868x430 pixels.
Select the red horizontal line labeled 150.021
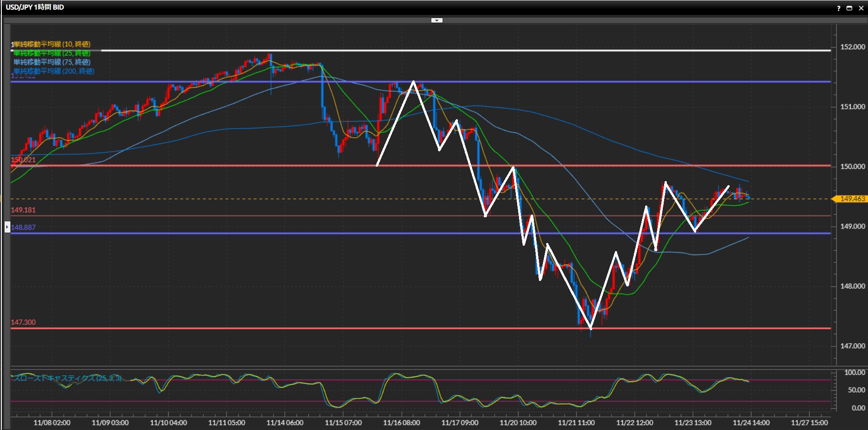pyautogui.click(x=271, y=166)
